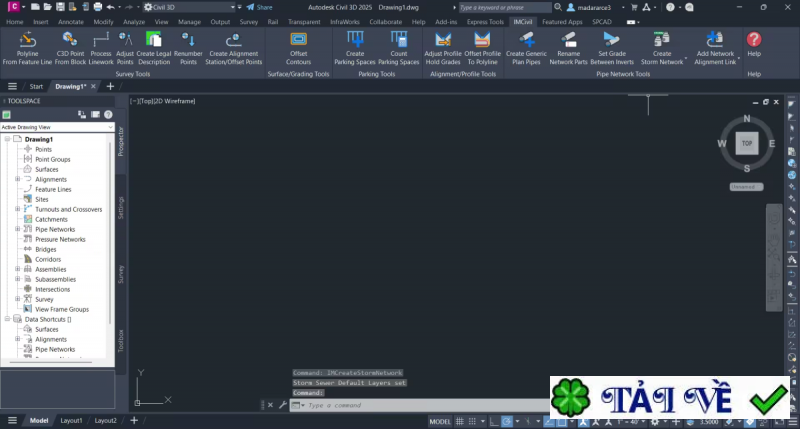Click TOP face of ViewCube
The width and height of the screenshot is (800, 429).
[746, 143]
